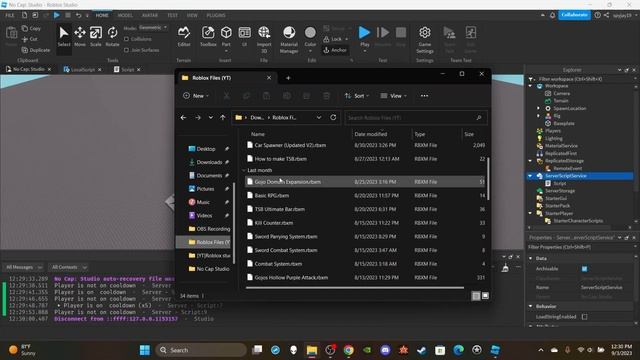Open the Sort dropdown

(357, 96)
